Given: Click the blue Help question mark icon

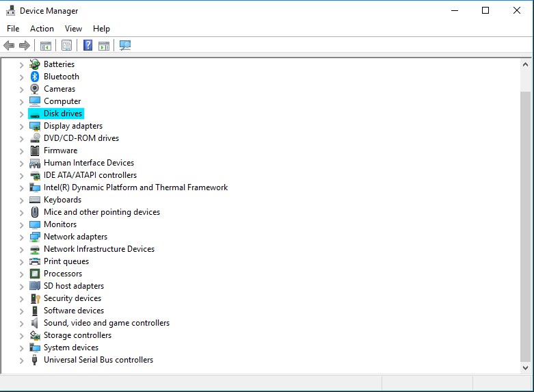Looking at the screenshot, I should point(88,45).
